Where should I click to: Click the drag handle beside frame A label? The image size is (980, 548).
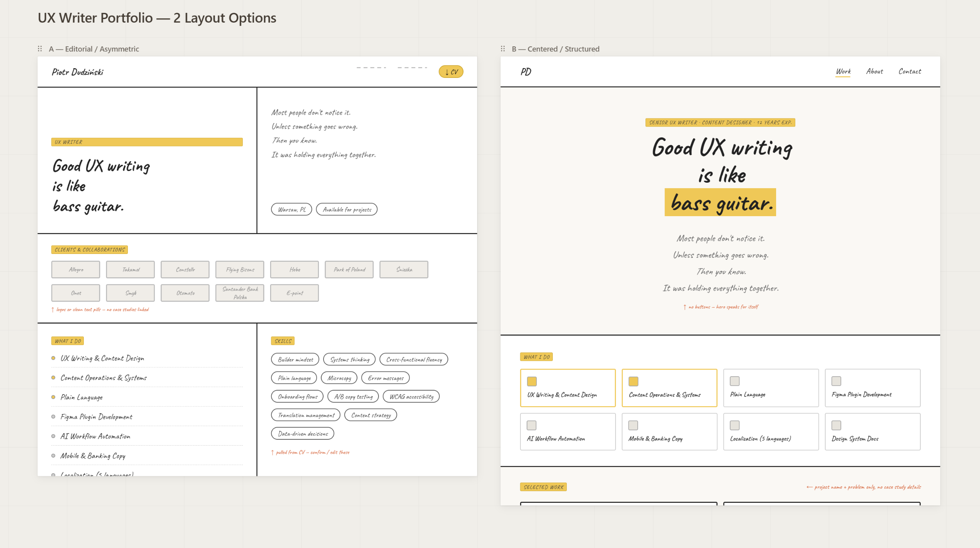point(40,49)
